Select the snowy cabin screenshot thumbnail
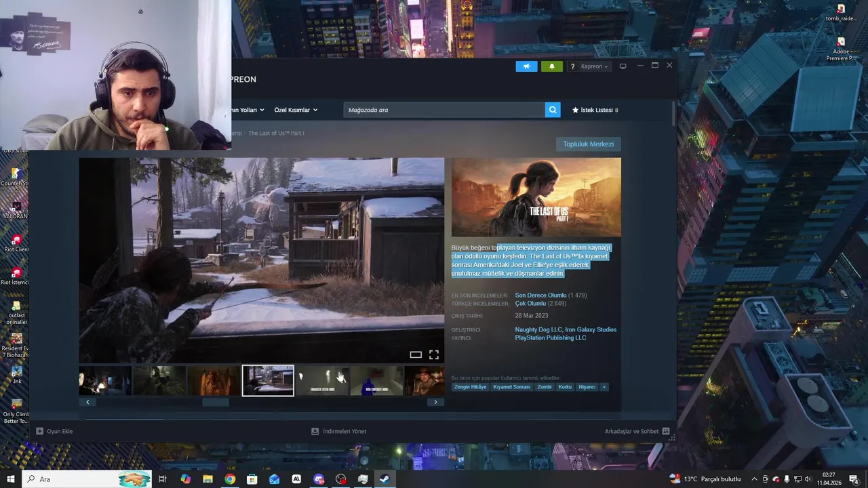 click(268, 381)
